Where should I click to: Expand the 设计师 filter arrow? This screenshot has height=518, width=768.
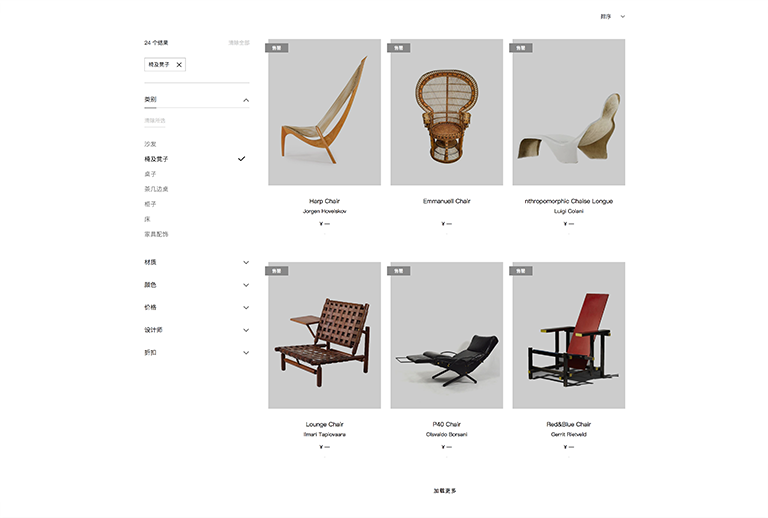[246, 330]
